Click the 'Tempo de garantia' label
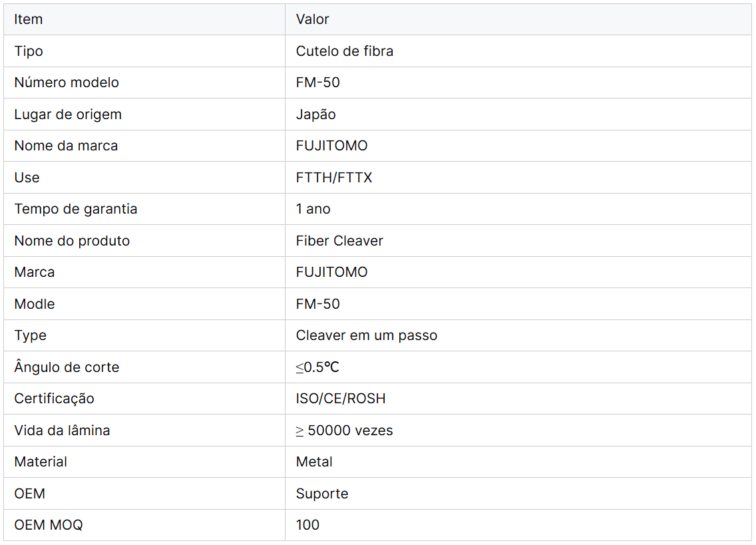Screen dimensions: 756x545 pyautogui.click(x=76, y=209)
